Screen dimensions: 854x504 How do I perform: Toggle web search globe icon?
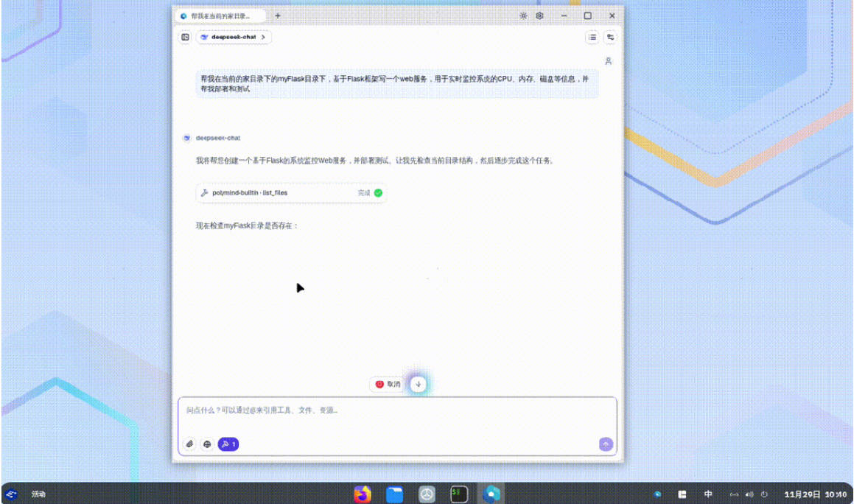[x=207, y=444]
